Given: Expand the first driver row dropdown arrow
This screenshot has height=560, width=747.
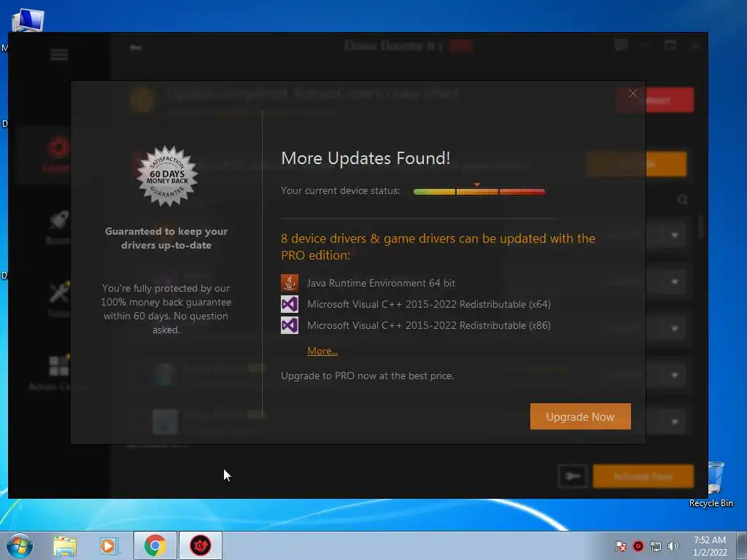Looking at the screenshot, I should (675, 235).
